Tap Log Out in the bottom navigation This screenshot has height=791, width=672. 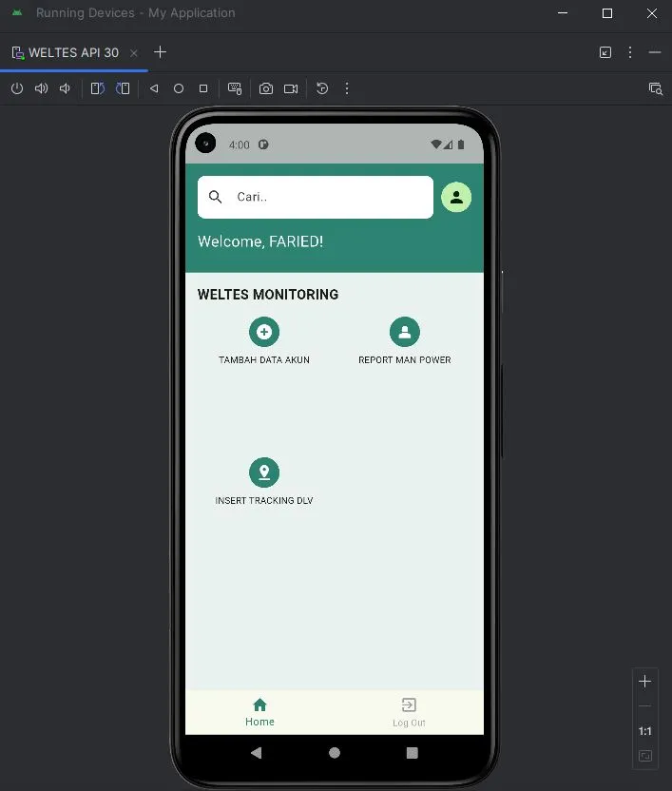coord(409,711)
